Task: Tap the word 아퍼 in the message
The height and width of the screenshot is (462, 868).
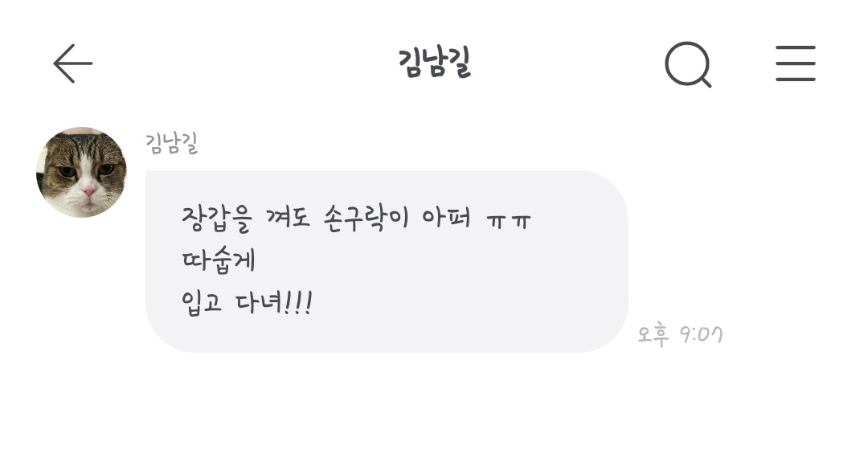Action: 446,217
